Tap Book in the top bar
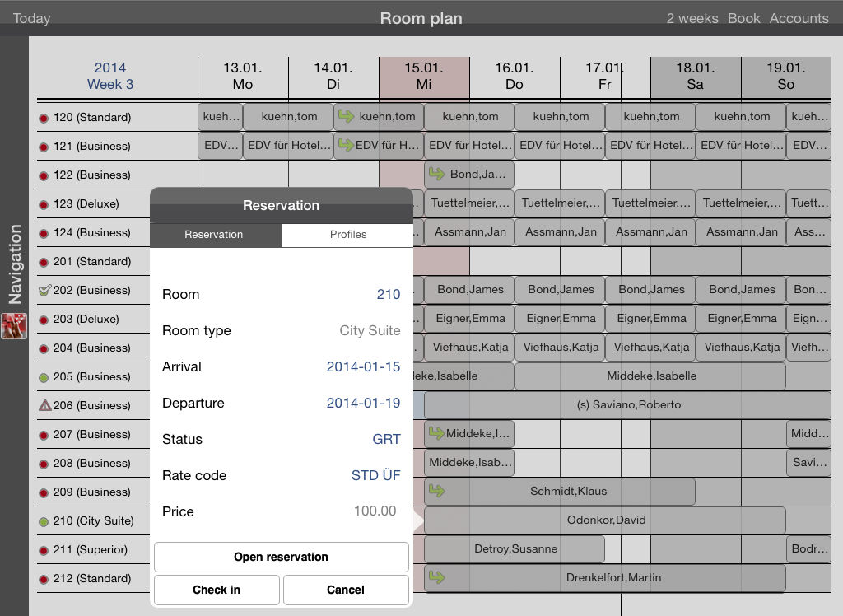Viewport: 843px width, 616px height. [x=743, y=18]
